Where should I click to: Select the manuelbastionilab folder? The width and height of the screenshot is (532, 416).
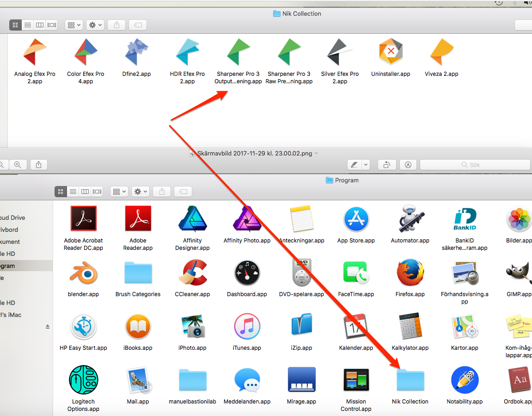(192, 380)
